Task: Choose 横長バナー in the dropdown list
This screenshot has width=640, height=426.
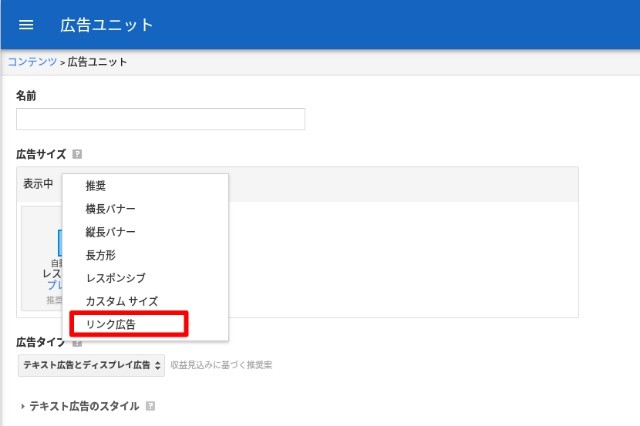Action: click(145, 209)
